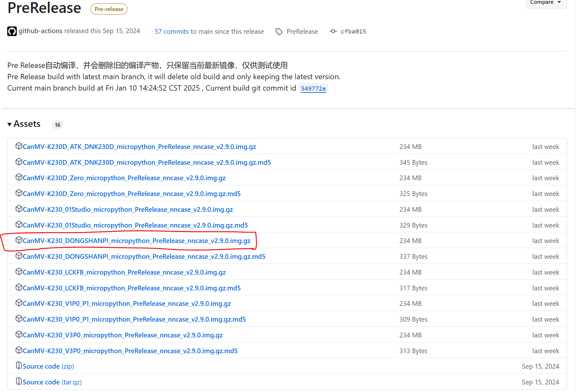The height and width of the screenshot is (392, 576).
Task: Click the github-actions avatar icon
Action: pos(12,31)
